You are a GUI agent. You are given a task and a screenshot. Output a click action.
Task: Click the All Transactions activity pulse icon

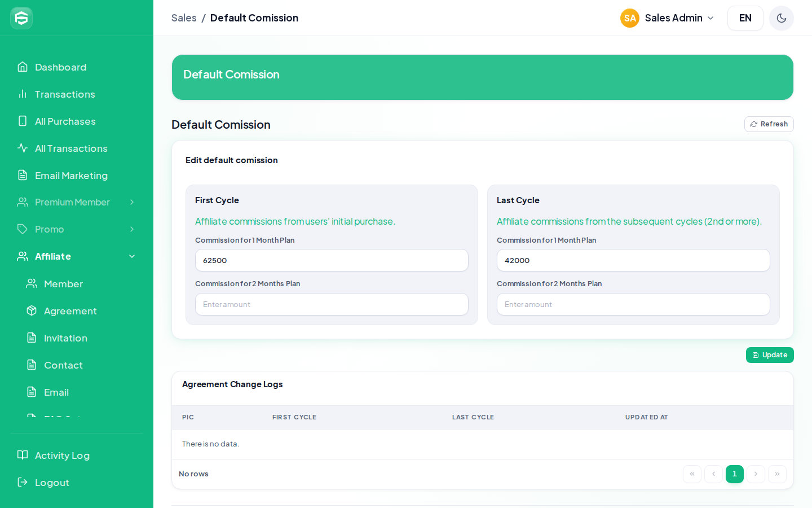(23, 148)
